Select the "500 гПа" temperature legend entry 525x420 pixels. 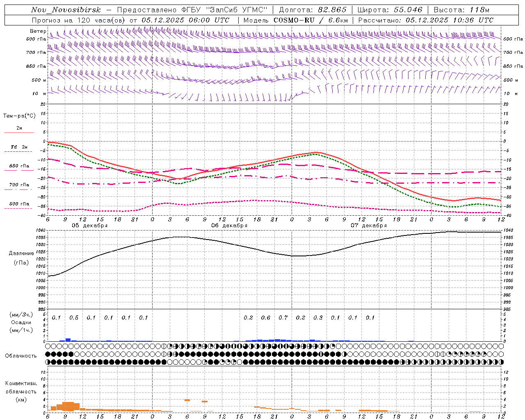coord(19,204)
